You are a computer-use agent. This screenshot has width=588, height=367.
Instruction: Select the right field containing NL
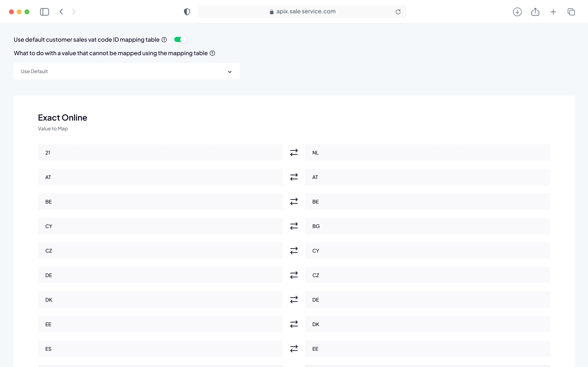[427, 152]
